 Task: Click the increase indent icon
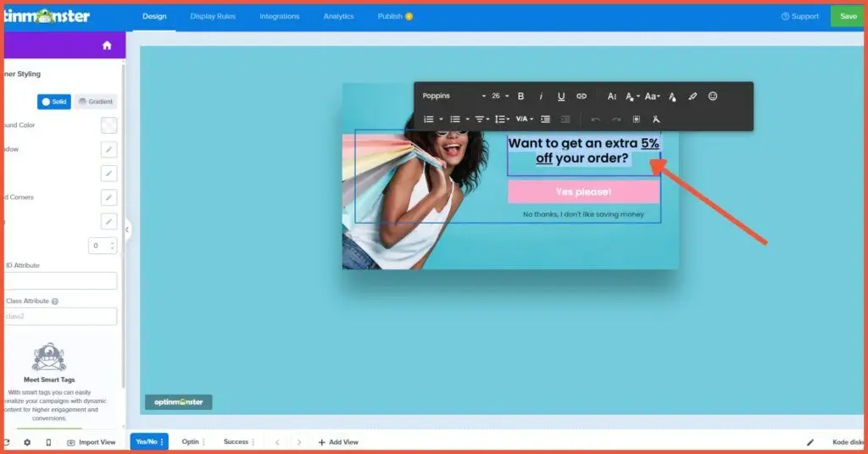pos(545,119)
